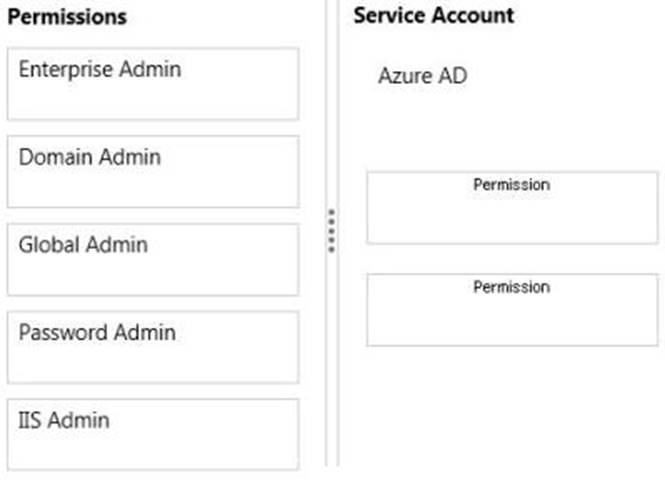This screenshot has width=665, height=485.
Task: Select the IIS Admin permission box
Action: pyautogui.click(x=152, y=435)
